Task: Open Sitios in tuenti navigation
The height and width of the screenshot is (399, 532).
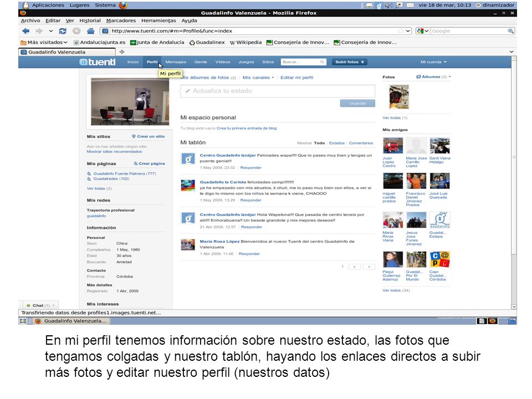Action: coord(268,62)
